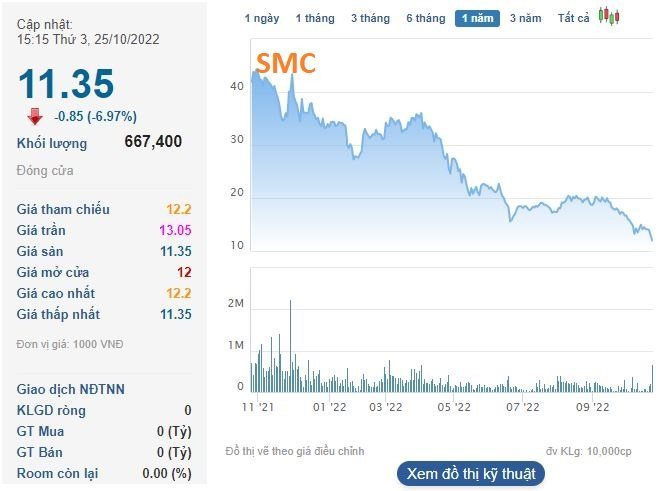The image size is (659, 491).
Task: Click the 09 '22 axis label
Action: 592,407
